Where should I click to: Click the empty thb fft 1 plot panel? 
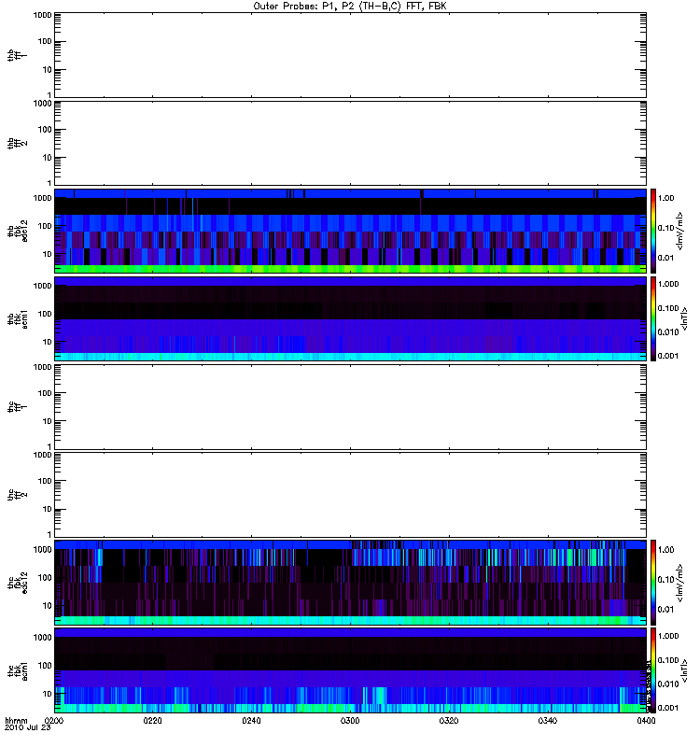[350, 55]
